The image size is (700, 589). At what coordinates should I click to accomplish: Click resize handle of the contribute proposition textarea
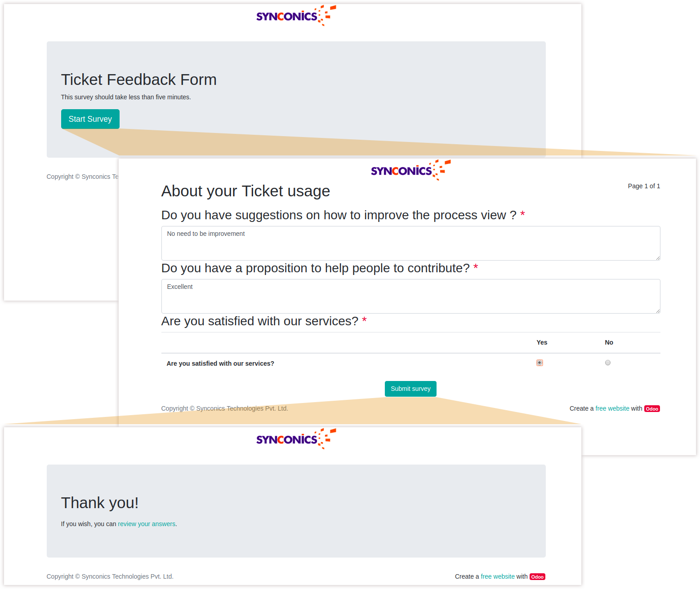click(658, 311)
